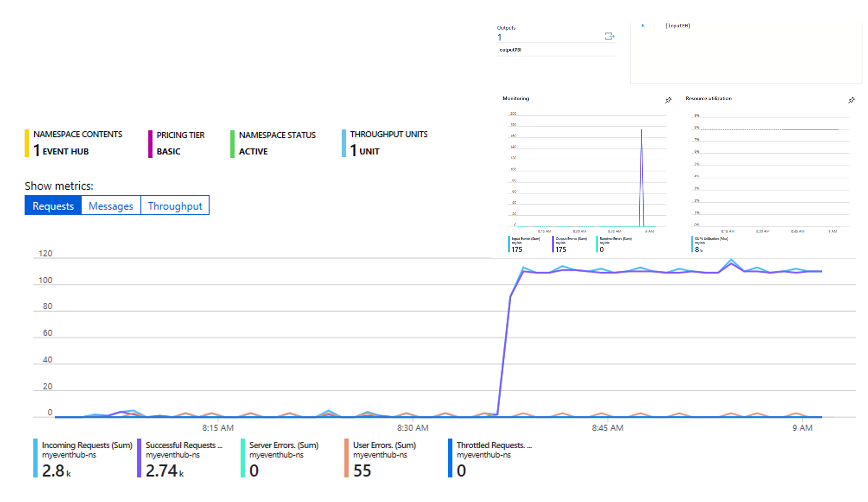Switch metrics view to Throughput
The width and height of the screenshot is (868, 502).
pyautogui.click(x=175, y=206)
